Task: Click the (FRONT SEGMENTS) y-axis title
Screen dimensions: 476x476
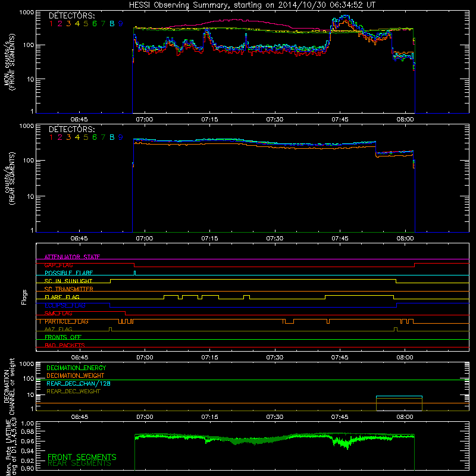Action: [x=12, y=62]
